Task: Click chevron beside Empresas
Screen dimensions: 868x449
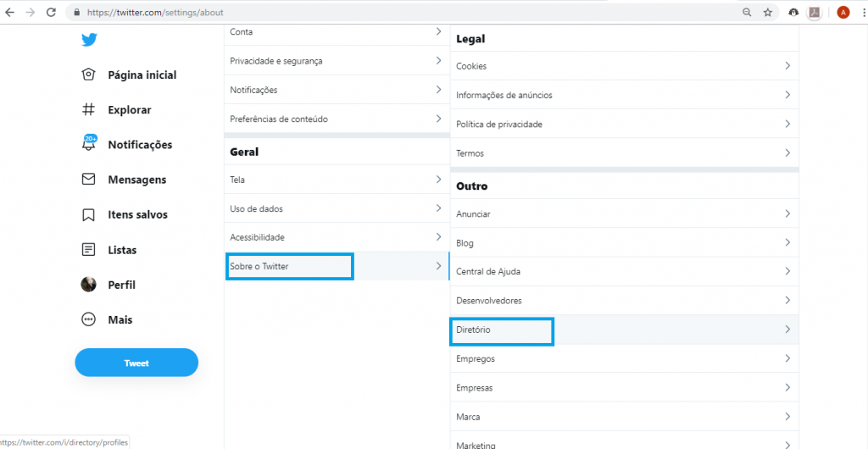Action: point(787,387)
